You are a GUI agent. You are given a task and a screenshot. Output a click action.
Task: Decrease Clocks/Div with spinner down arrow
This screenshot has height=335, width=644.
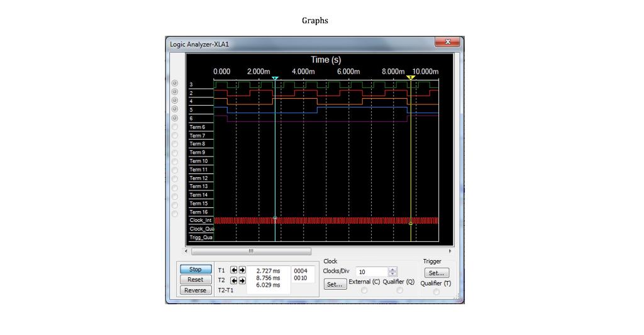pyautogui.click(x=392, y=274)
